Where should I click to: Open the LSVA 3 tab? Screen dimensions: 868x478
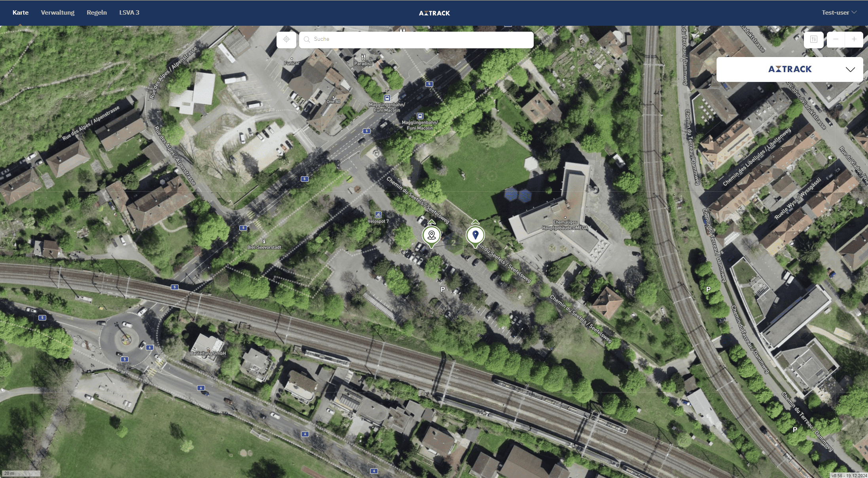coord(129,13)
